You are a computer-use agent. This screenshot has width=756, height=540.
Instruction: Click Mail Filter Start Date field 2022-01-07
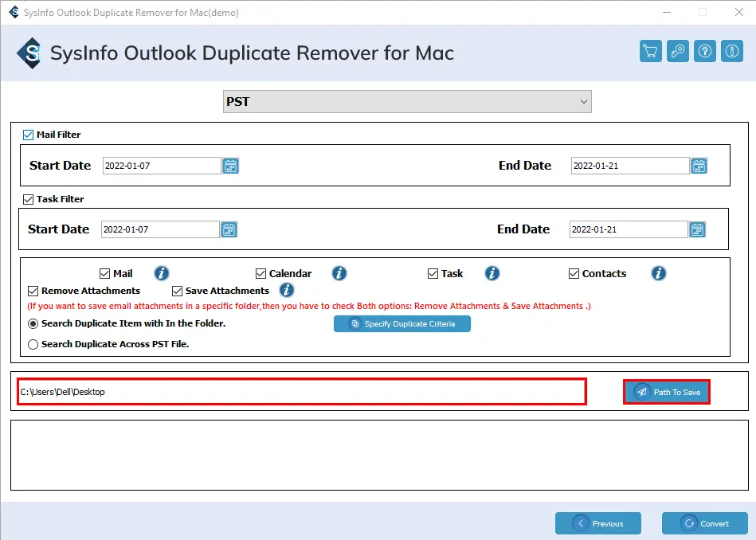click(162, 166)
